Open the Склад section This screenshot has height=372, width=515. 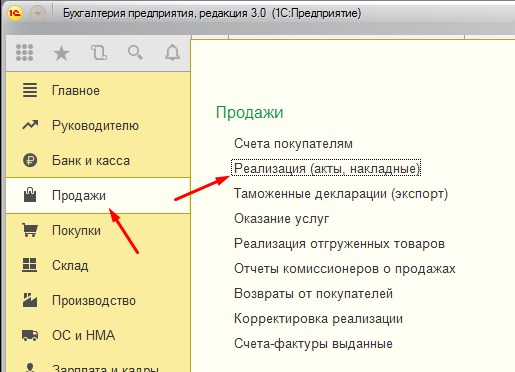click(x=98, y=265)
